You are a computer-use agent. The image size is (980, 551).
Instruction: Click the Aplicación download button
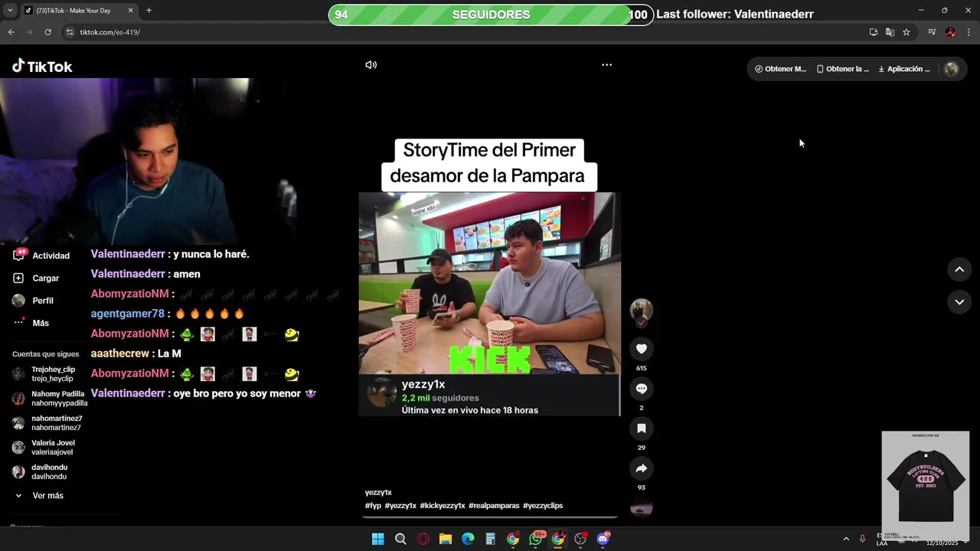(903, 69)
